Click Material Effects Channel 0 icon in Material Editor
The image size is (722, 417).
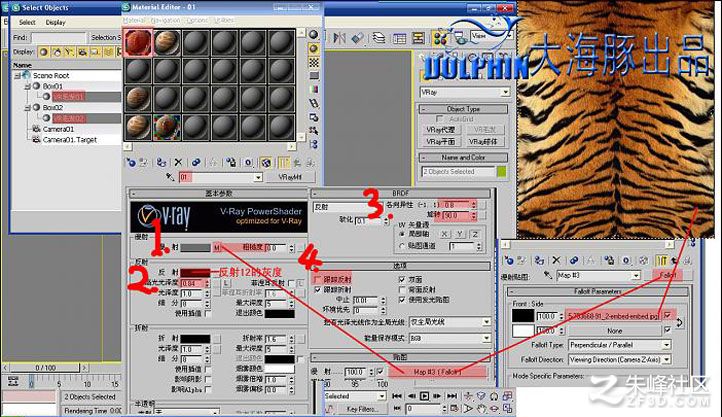click(248, 162)
